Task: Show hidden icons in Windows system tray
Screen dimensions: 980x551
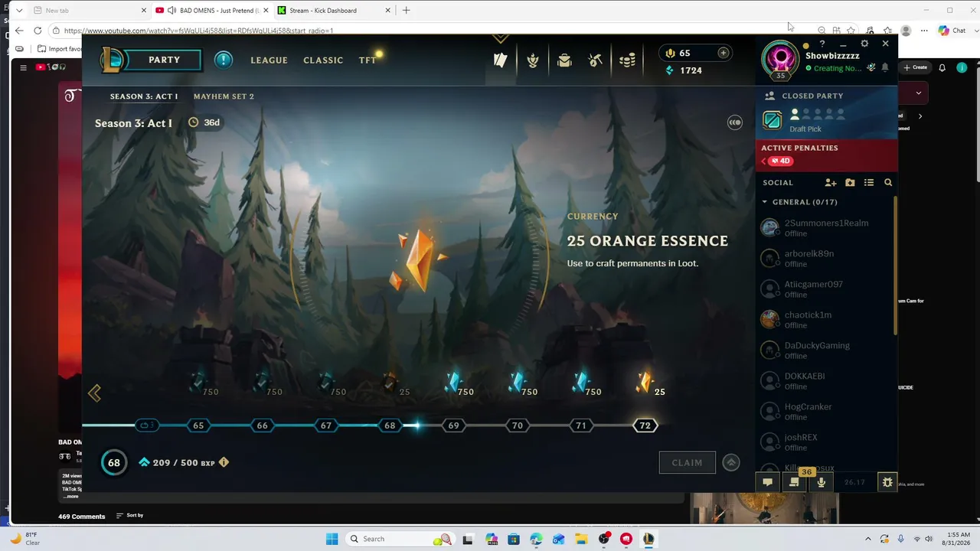Action: pyautogui.click(x=867, y=539)
